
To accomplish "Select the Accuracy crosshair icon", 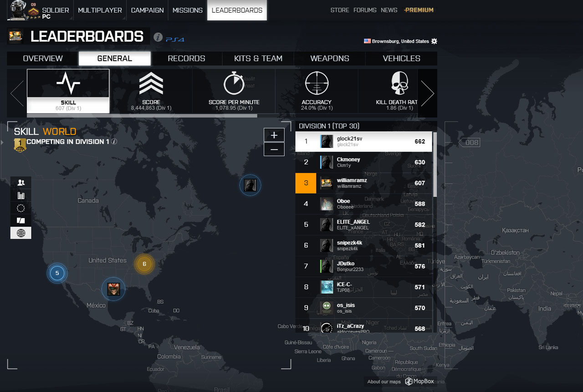I will (317, 83).
